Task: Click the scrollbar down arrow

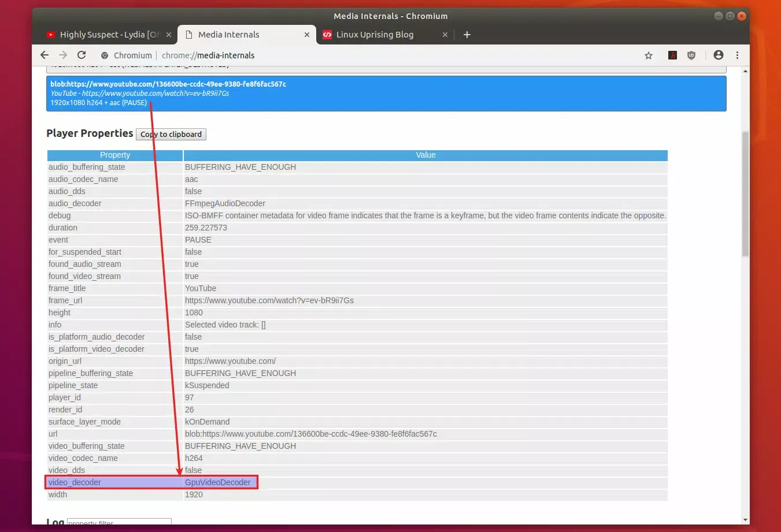Action: coord(745,520)
